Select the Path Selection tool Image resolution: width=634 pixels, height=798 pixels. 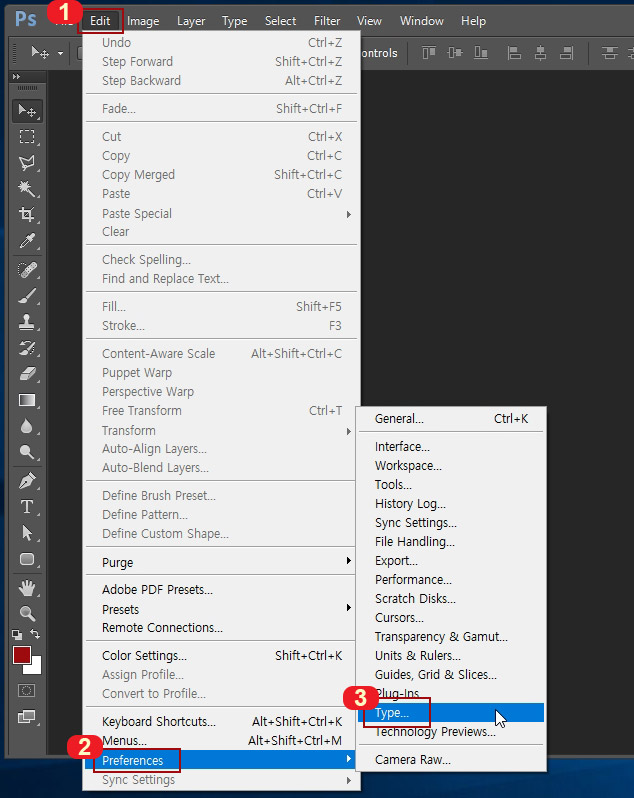pyautogui.click(x=27, y=533)
